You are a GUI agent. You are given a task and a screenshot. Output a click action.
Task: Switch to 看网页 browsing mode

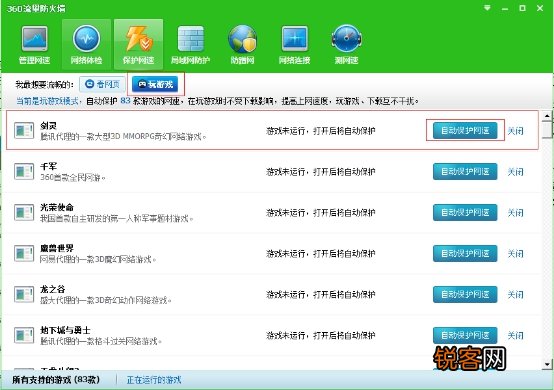(102, 84)
